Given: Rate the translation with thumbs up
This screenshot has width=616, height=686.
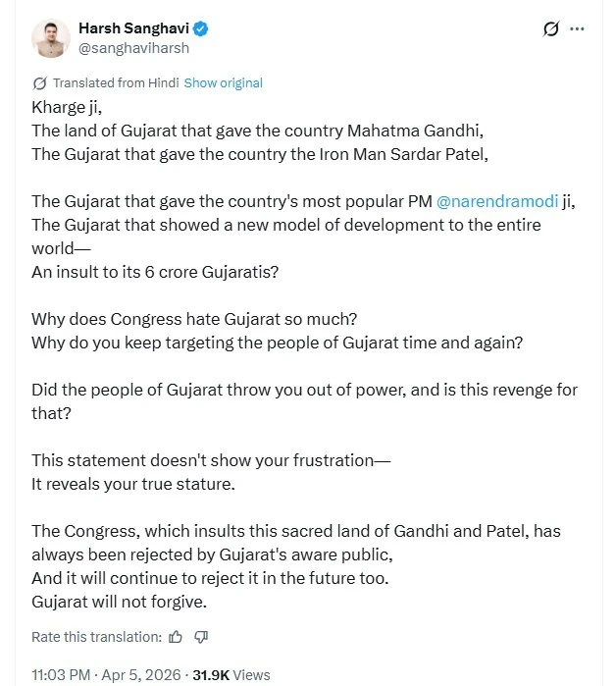Looking at the screenshot, I should 176,637.
